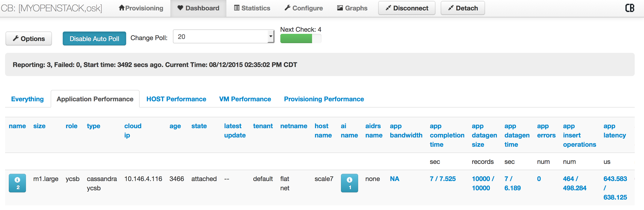
Task: Disable auto polling
Action: [94, 38]
